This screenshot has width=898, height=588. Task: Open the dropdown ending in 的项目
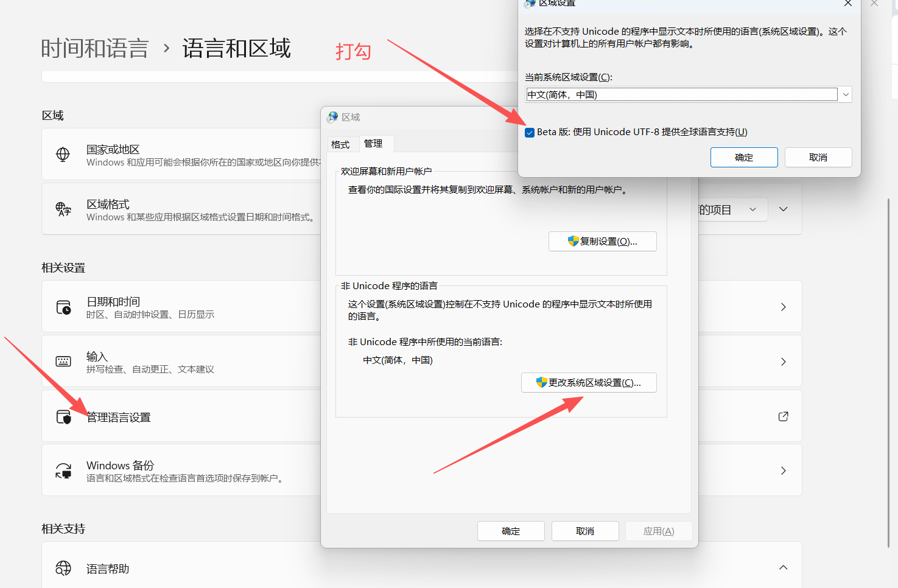733,210
